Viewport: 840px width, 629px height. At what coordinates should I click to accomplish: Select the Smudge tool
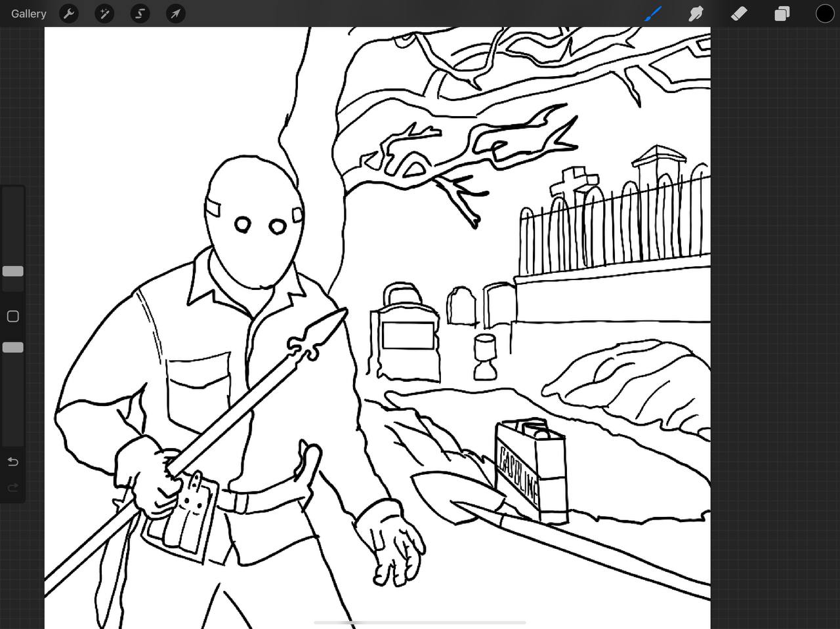click(x=696, y=13)
